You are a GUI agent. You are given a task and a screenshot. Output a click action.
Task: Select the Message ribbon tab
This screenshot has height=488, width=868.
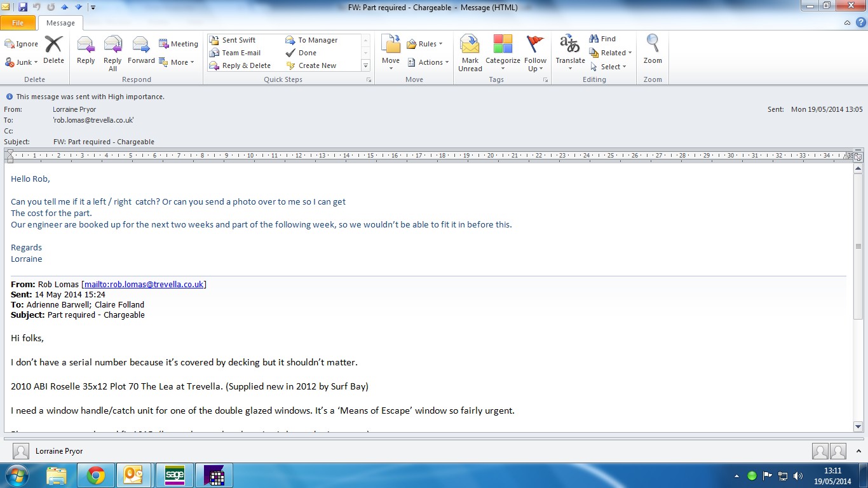(60, 23)
